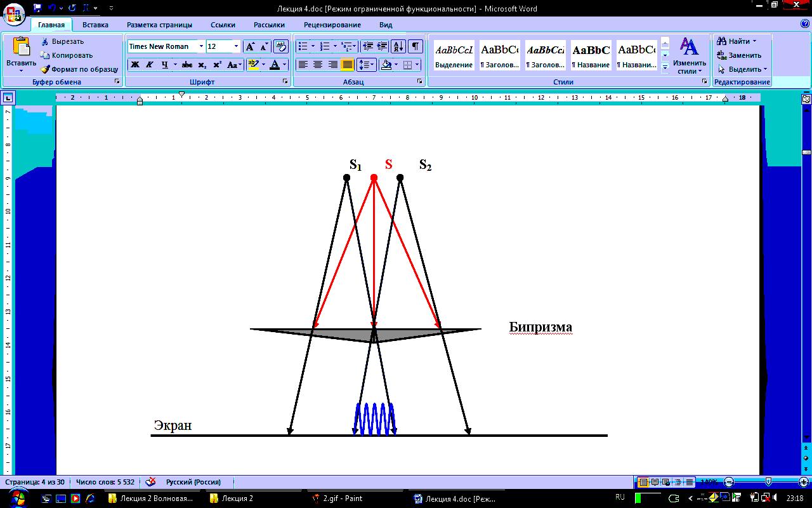The image size is (812, 508).
Task: Switch to Web Layout view
Action: click(667, 482)
